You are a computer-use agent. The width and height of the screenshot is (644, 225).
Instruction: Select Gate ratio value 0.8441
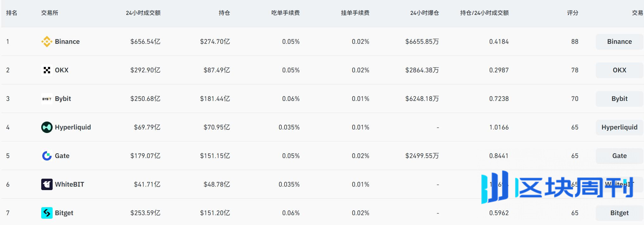[499, 156]
